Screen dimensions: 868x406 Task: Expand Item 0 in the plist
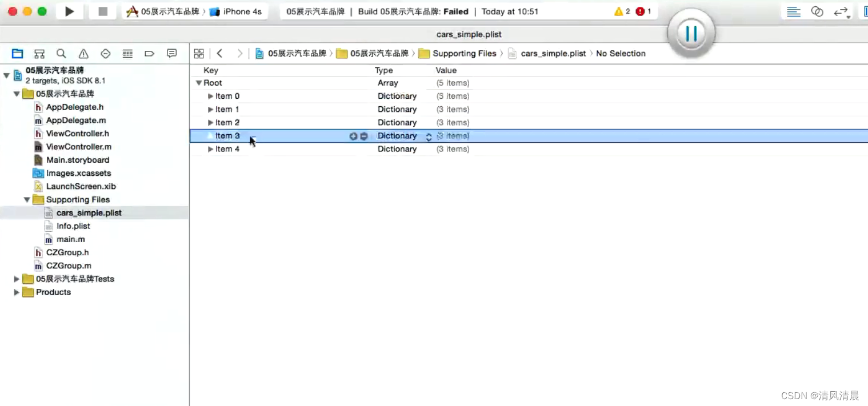(x=210, y=96)
